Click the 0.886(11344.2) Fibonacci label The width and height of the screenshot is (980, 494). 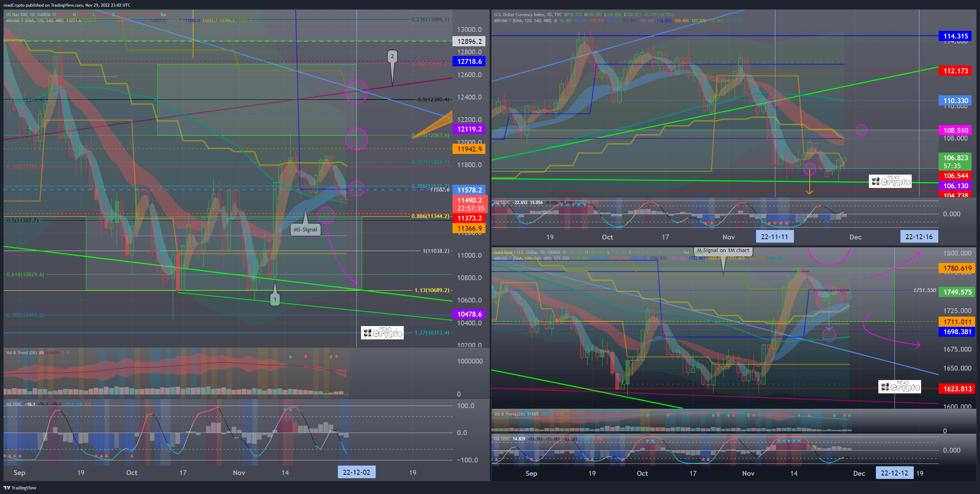[430, 216]
